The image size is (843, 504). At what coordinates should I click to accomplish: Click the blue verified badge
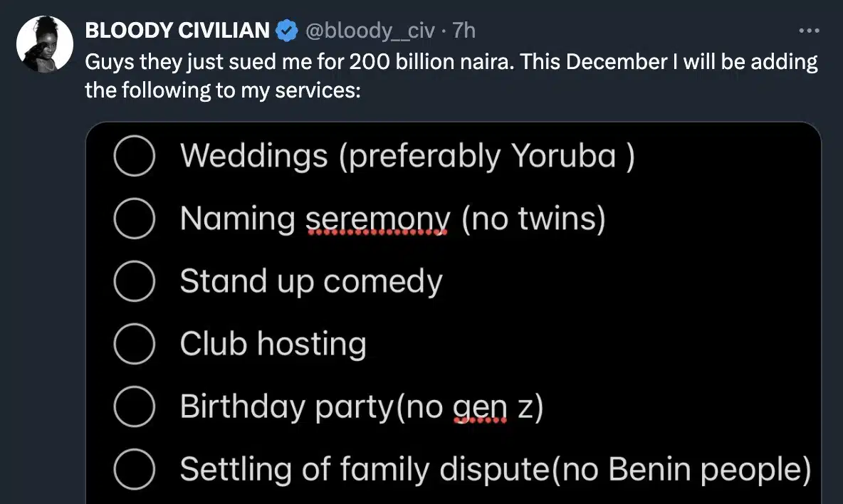286,31
